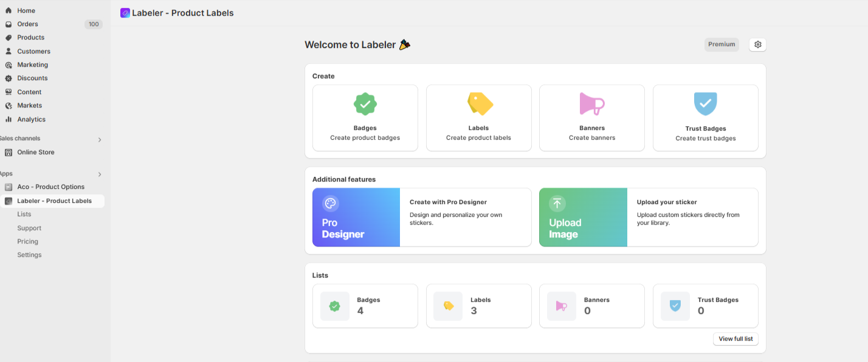Click Create trust badges text

[x=706, y=138]
